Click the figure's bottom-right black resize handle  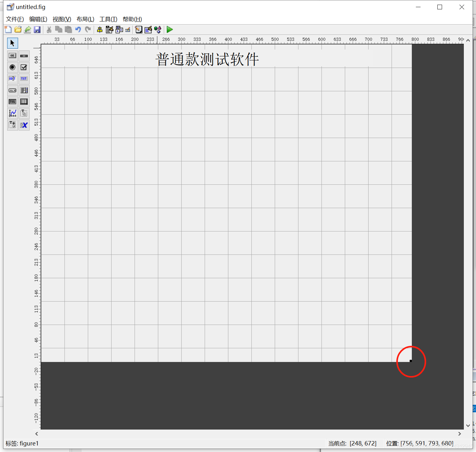411,361
